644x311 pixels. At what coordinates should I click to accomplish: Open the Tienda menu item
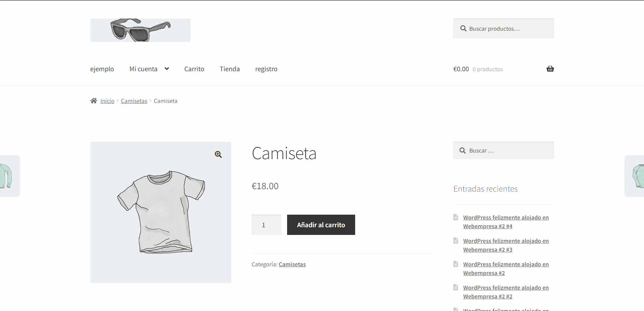[x=230, y=69]
